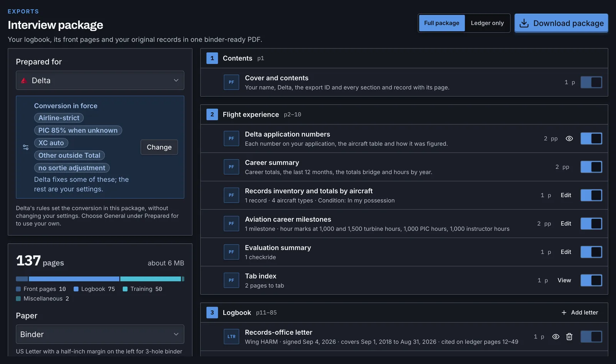Click the section 1 Contents number badge
Image resolution: width=616 pixels, height=364 pixels.
coord(212,58)
